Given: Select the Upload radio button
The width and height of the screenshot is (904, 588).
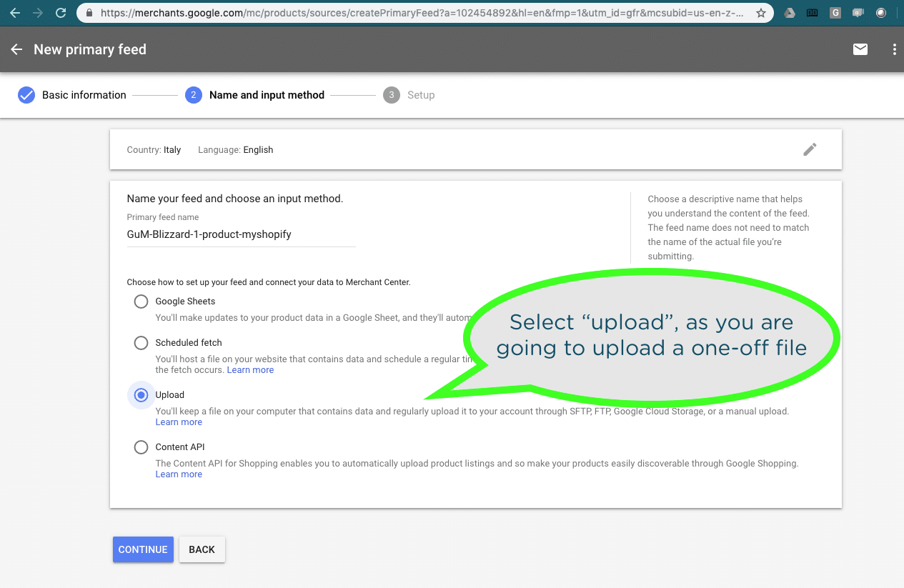Looking at the screenshot, I should [x=141, y=395].
